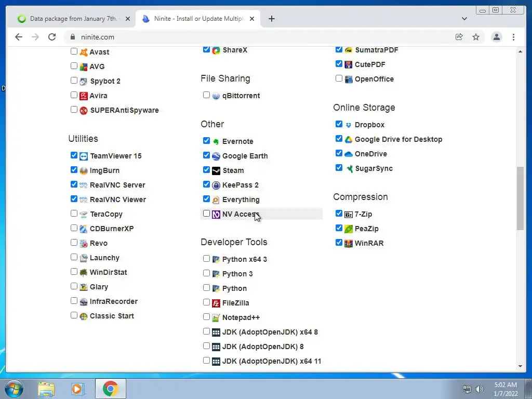Check the NV Access checkbox

click(x=206, y=214)
